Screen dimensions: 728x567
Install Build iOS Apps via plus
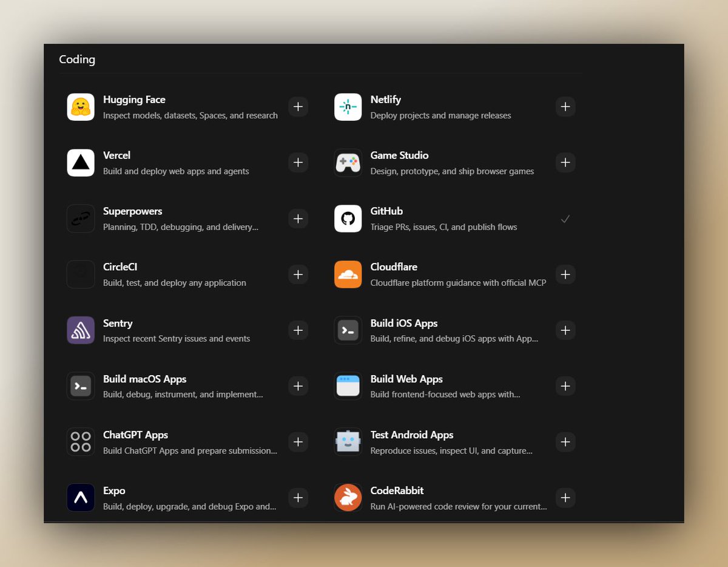click(x=565, y=330)
